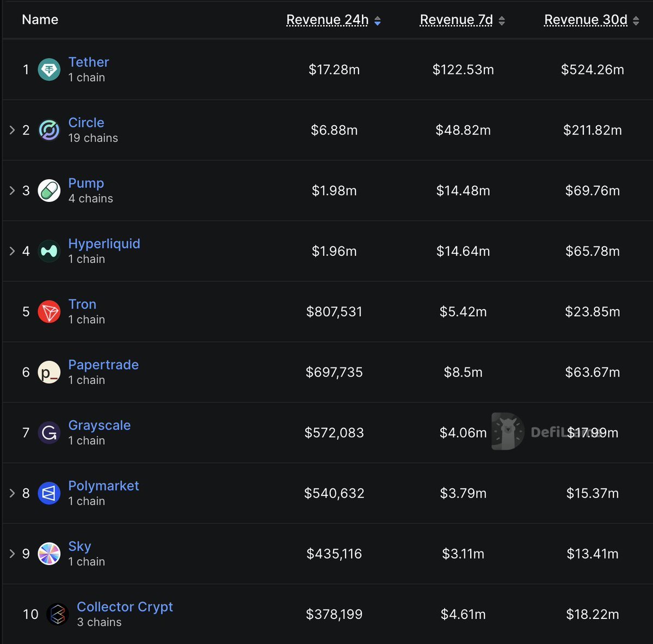
Task: Sort by the Revenue 24h arrow icon
Action: point(378,21)
